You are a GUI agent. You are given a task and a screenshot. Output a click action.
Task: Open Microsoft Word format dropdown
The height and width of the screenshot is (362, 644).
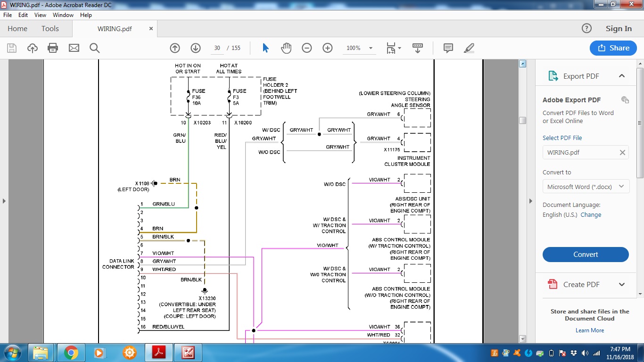pos(586,187)
